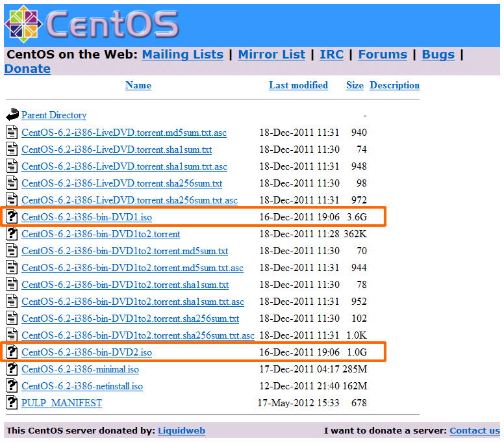504x442 pixels.
Task: Click the unknown-file icon beside bin-DVD1to2.torrent
Action: tap(12, 233)
